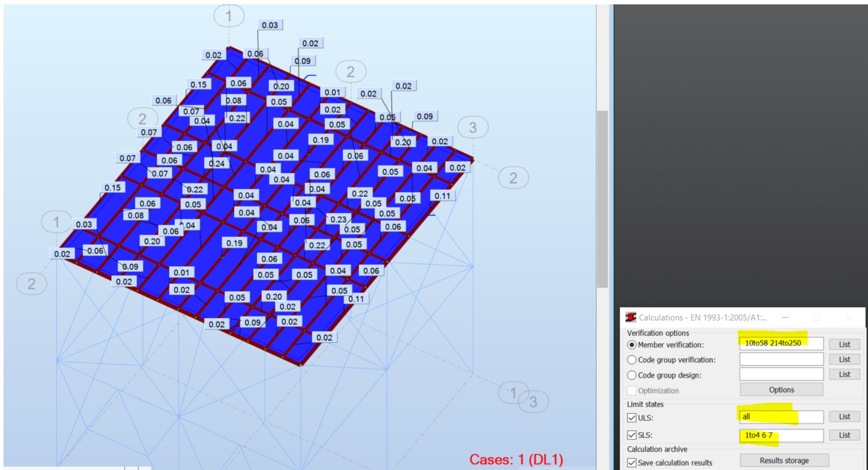The width and height of the screenshot is (868, 470).
Task: Click the SLS field showing '1to4 6 7'
Action: 781,435
